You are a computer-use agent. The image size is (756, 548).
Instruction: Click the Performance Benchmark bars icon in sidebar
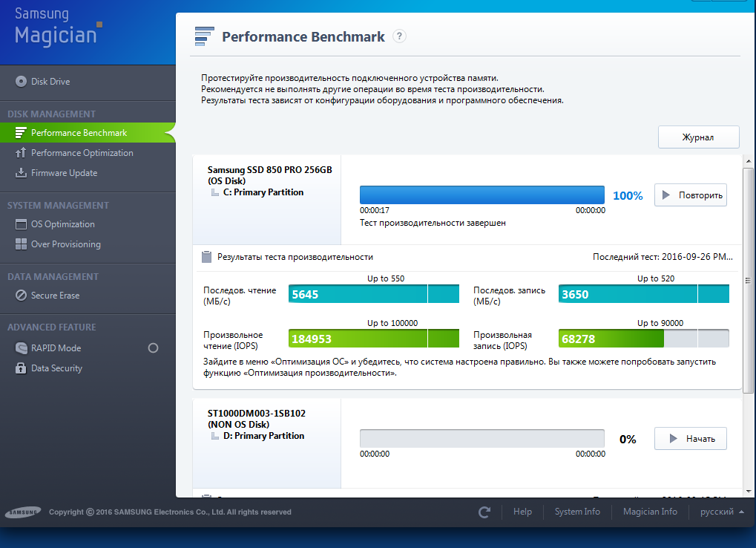click(21, 133)
